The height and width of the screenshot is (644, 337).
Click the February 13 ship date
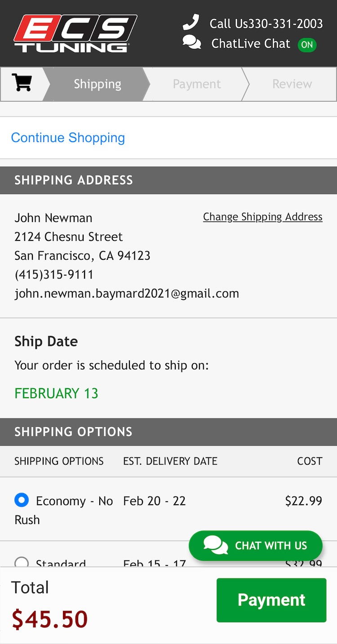(56, 393)
